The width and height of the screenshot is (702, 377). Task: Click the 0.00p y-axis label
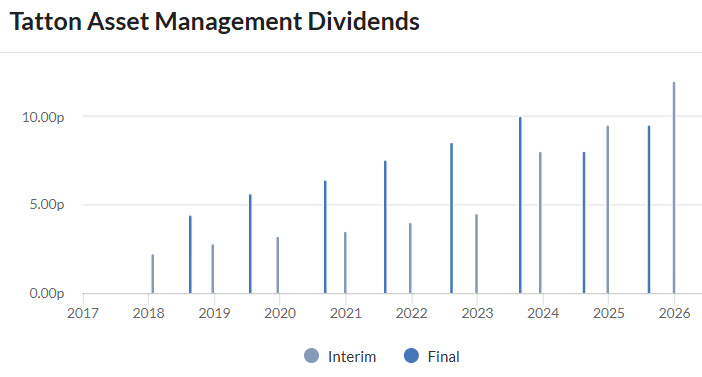[x=47, y=293]
